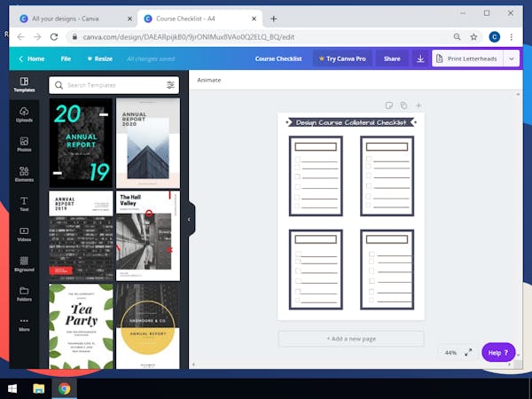Image resolution: width=532 pixels, height=399 pixels.
Task: Select the Design Course Collateral Checklist heading
Action: tap(351, 122)
